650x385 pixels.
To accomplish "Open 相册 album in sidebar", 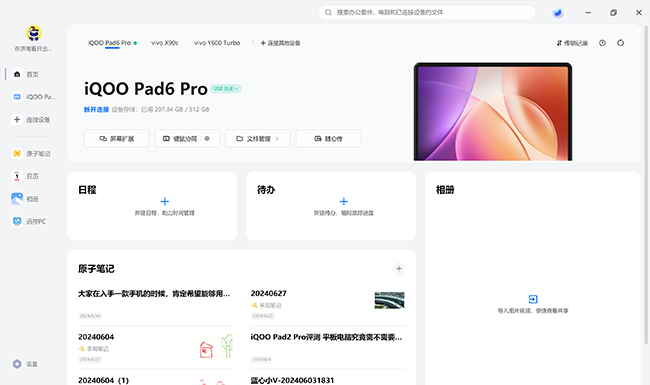I will click(26, 199).
